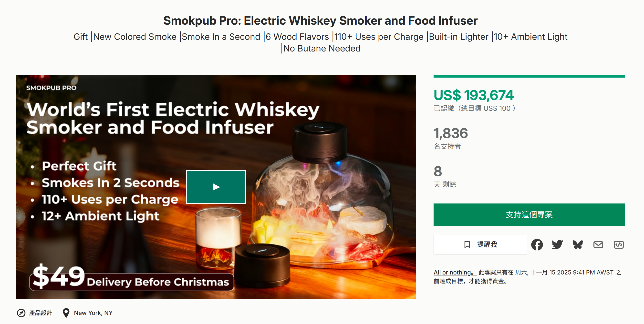The image size is (644, 324).
Task: Click the 8 days remaining number
Action: tap(438, 171)
